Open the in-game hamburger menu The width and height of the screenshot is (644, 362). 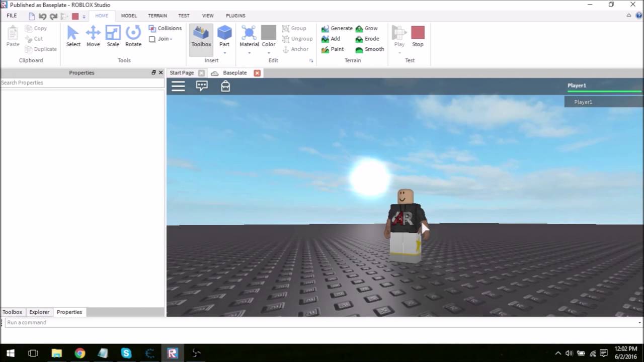(x=178, y=86)
